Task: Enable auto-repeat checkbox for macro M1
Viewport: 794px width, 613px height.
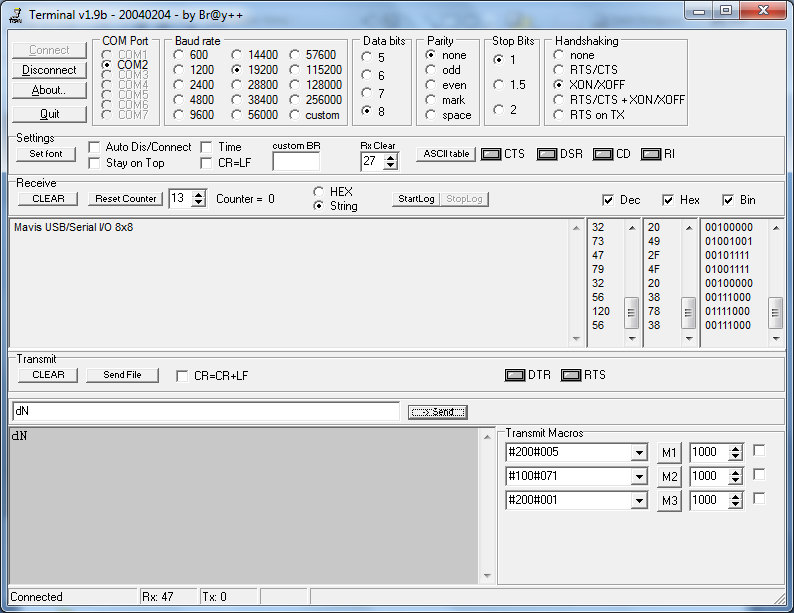Action: (759, 451)
